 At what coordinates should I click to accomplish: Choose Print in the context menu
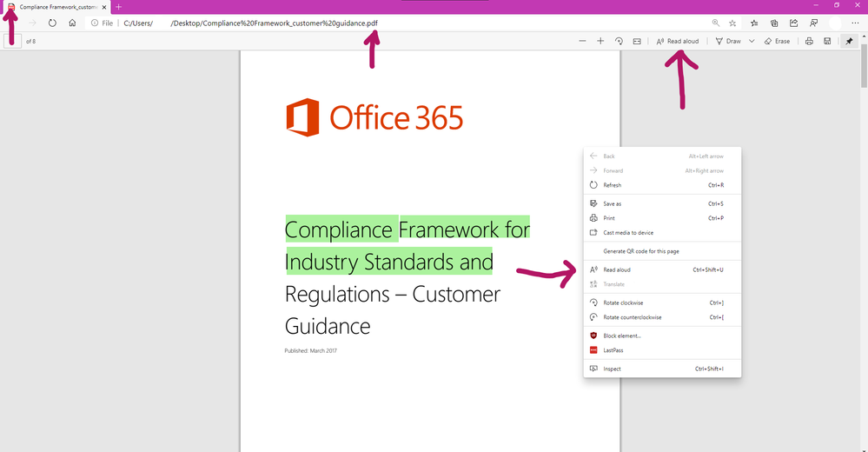662,218
